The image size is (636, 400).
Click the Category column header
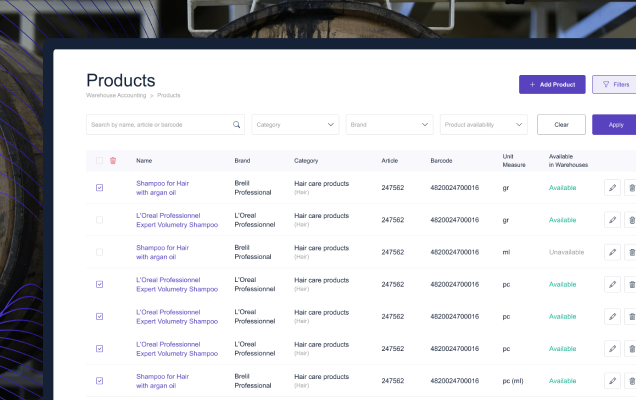click(306, 161)
